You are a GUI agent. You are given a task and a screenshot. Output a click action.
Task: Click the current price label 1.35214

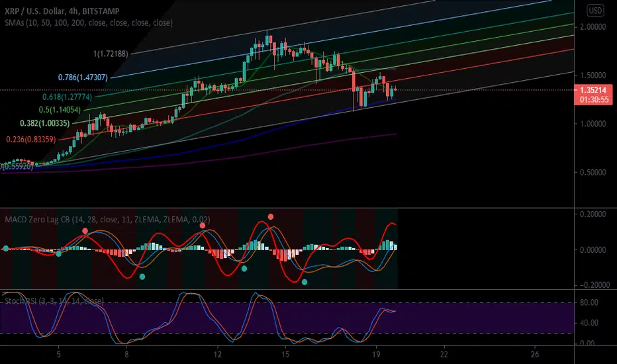pyautogui.click(x=593, y=90)
